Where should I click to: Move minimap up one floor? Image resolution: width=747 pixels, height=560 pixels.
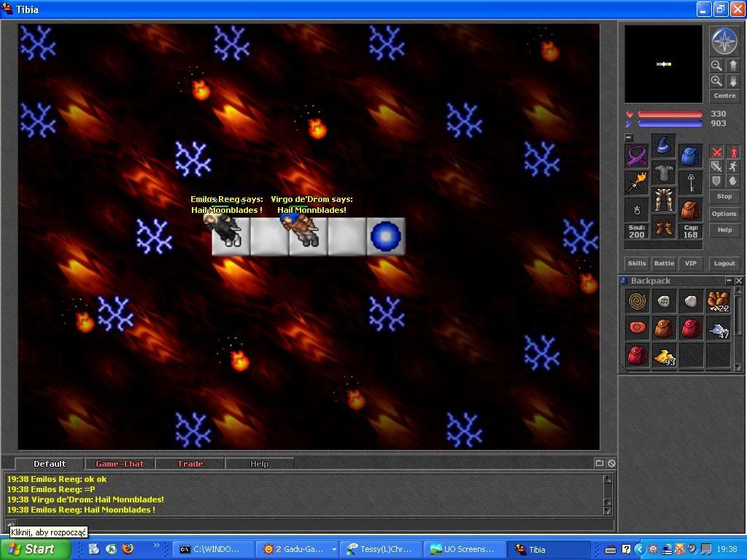click(732, 66)
